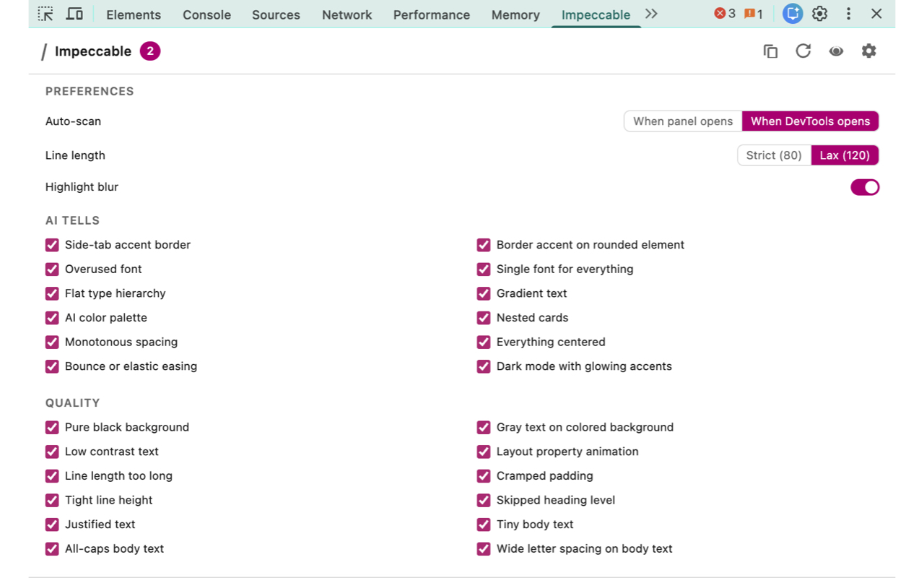Disable Tiny body text check

point(484,525)
